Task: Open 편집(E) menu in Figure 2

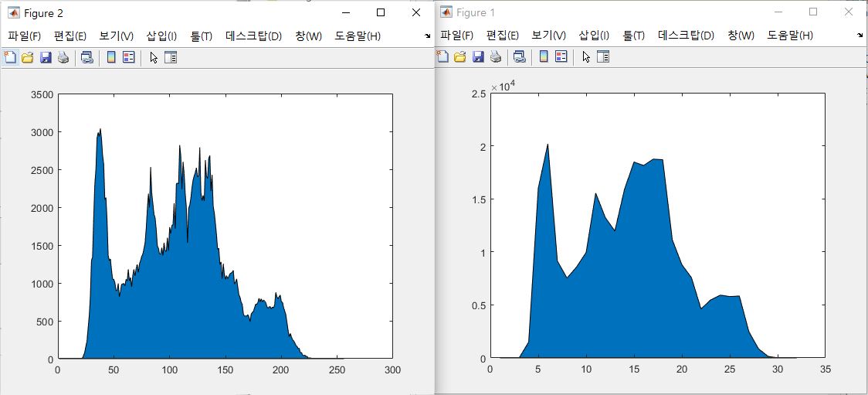Action: pyautogui.click(x=70, y=36)
